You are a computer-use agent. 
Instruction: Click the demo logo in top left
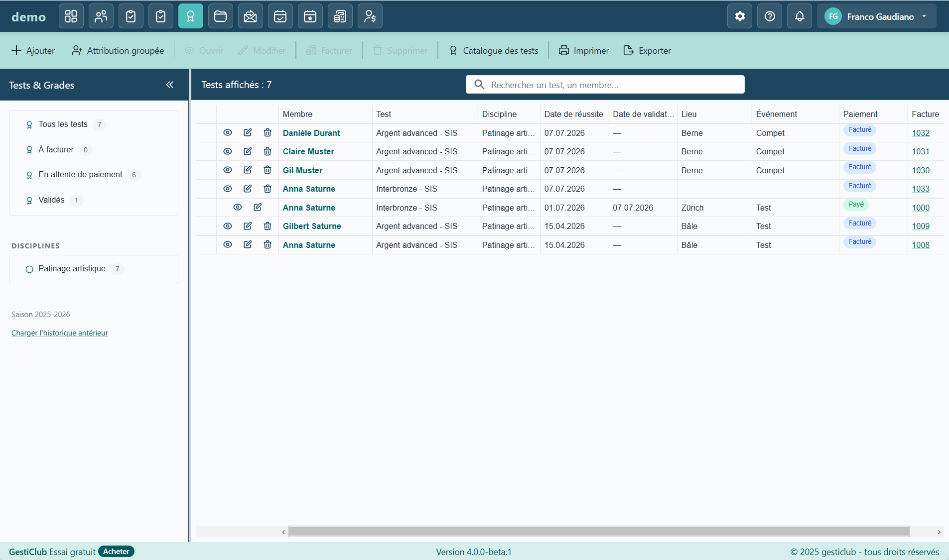click(x=28, y=17)
